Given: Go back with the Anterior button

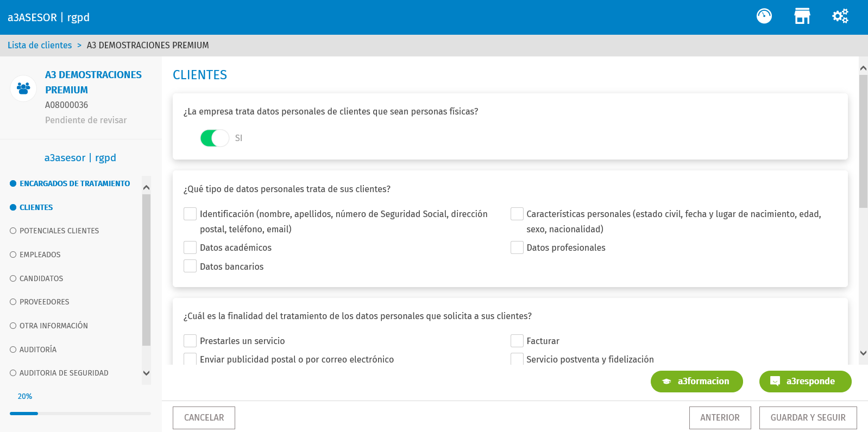Looking at the screenshot, I should tap(720, 417).
